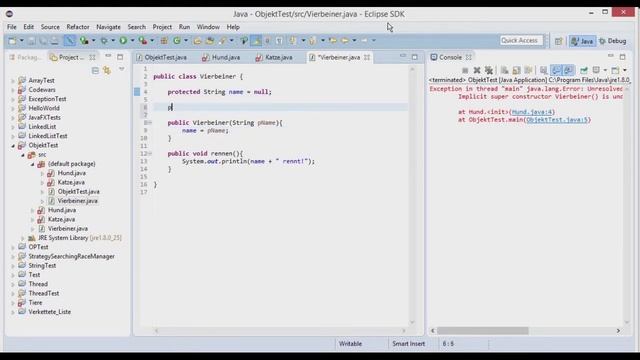The height and width of the screenshot is (360, 640).
Task: Open the Refactor menu
Action: tap(78, 27)
